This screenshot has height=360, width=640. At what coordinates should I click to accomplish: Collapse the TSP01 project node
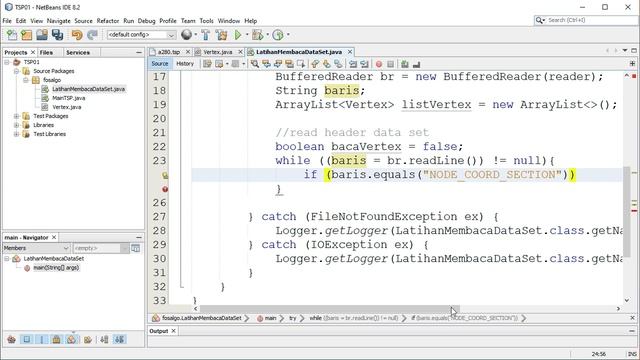(7, 62)
